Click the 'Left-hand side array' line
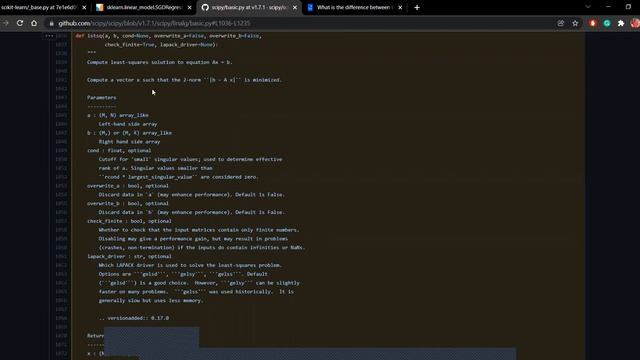Viewport: 640px width, 360px height. coord(128,124)
